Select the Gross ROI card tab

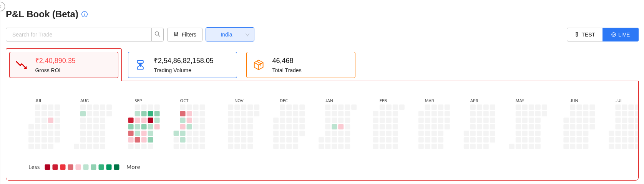pyautogui.click(x=64, y=65)
